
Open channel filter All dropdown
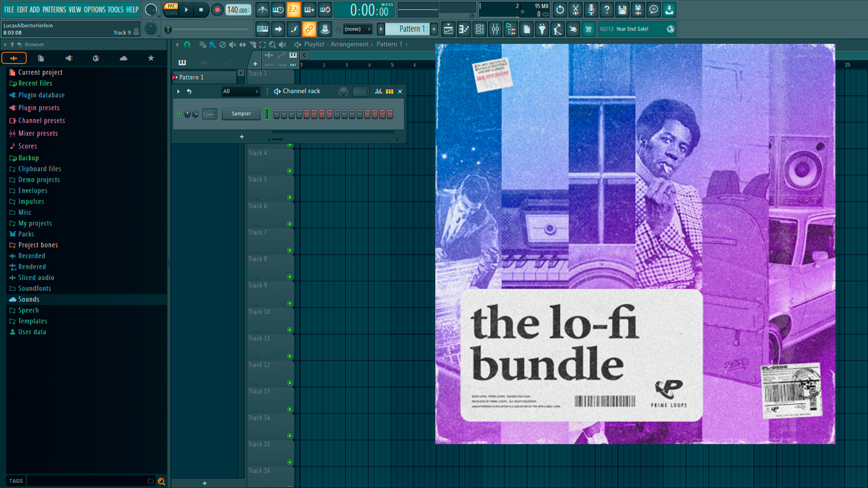click(241, 91)
